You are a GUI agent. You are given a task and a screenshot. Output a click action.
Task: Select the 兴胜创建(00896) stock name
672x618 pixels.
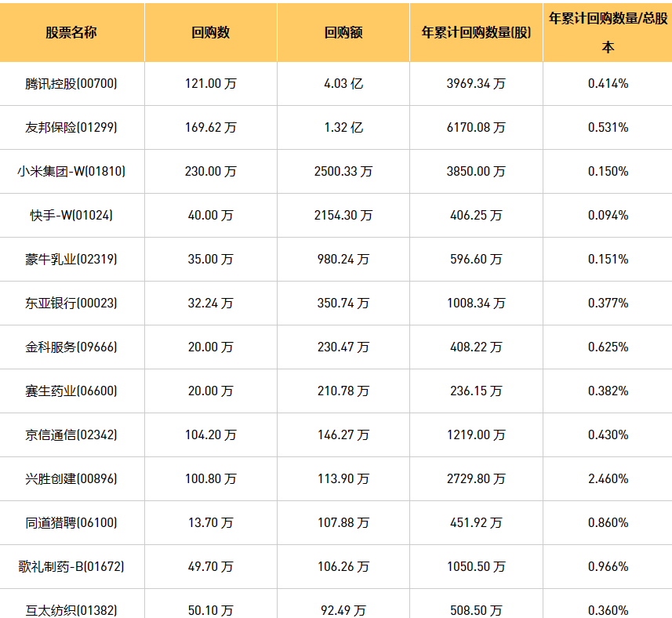(71, 478)
